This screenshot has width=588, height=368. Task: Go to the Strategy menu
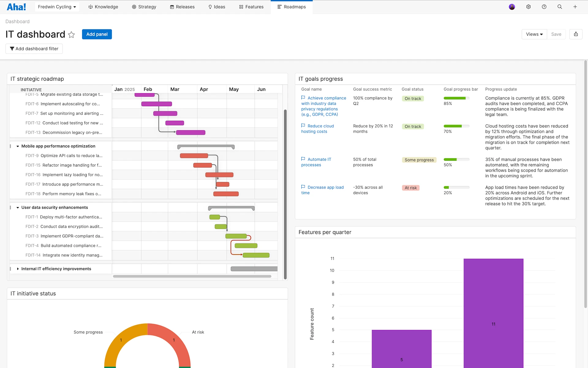[144, 7]
